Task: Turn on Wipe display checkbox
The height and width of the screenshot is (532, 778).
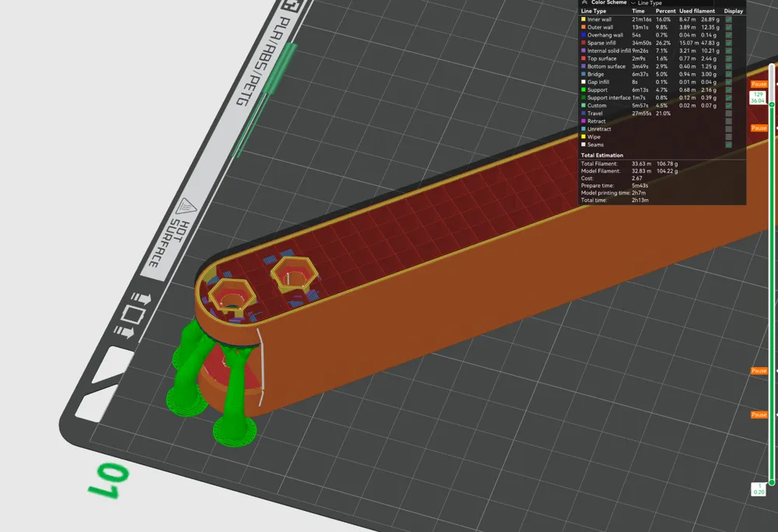Action: pos(728,137)
